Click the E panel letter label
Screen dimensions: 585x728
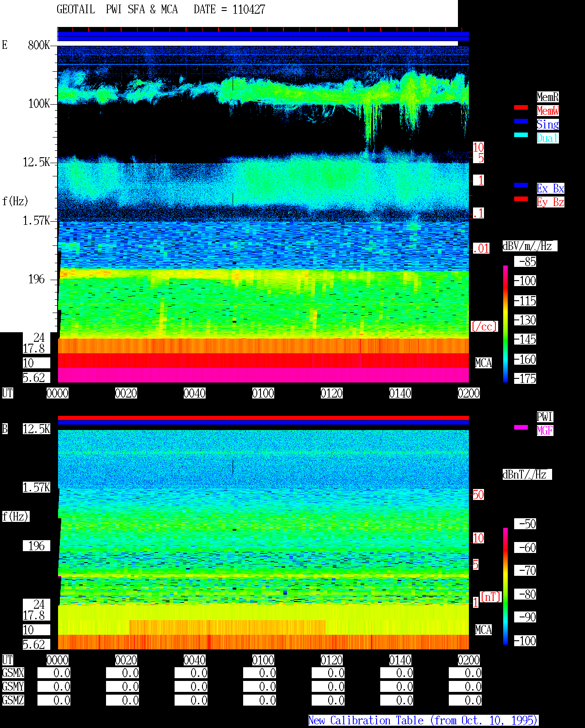5,45
